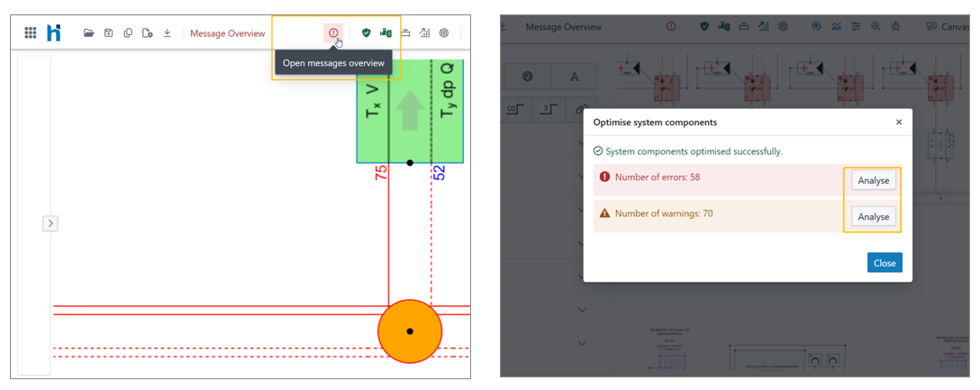Expand the collapsed left sidebar arrow
The height and width of the screenshot is (390, 980).
[x=50, y=223]
